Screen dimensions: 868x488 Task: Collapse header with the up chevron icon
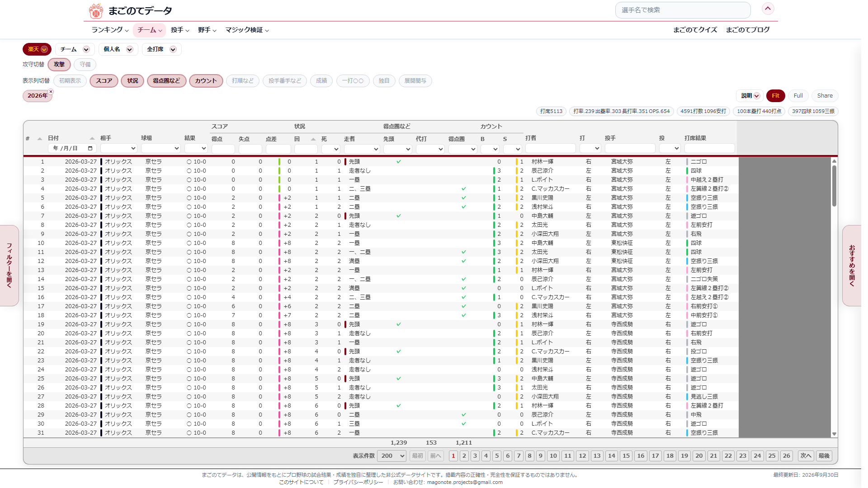[x=768, y=9]
